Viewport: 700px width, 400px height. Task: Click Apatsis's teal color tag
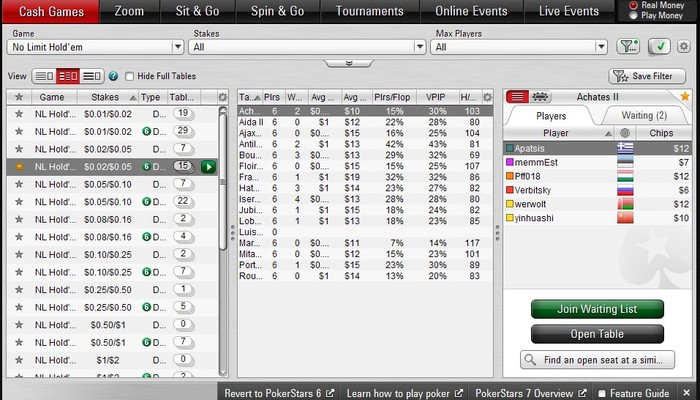click(x=509, y=148)
